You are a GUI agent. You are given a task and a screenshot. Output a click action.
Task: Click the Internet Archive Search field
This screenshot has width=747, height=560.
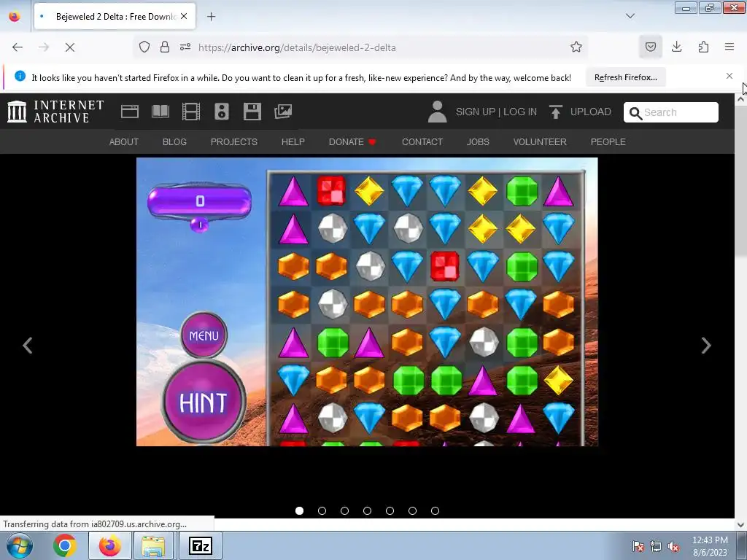click(671, 112)
